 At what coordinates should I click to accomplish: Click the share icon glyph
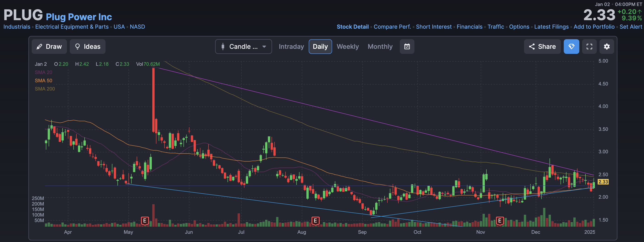pyautogui.click(x=532, y=47)
